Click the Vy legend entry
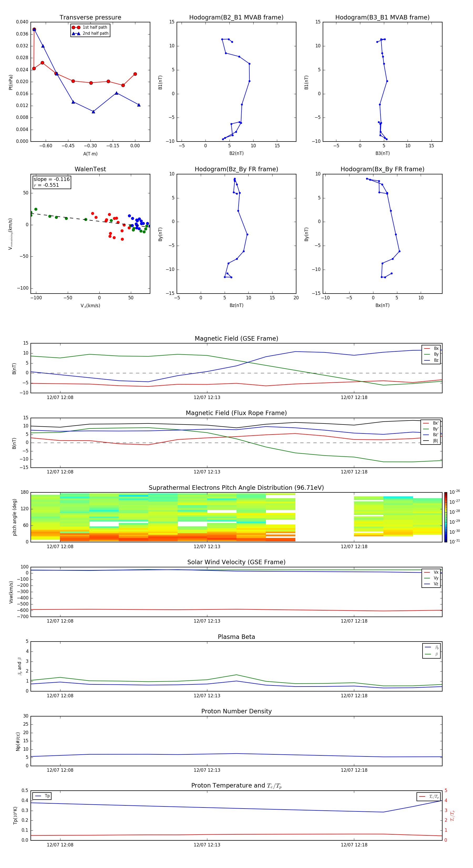 [431, 578]
